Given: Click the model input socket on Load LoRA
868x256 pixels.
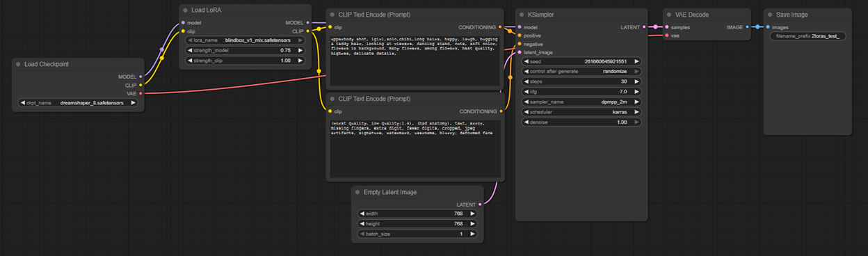Looking at the screenshot, I should click(x=183, y=23).
